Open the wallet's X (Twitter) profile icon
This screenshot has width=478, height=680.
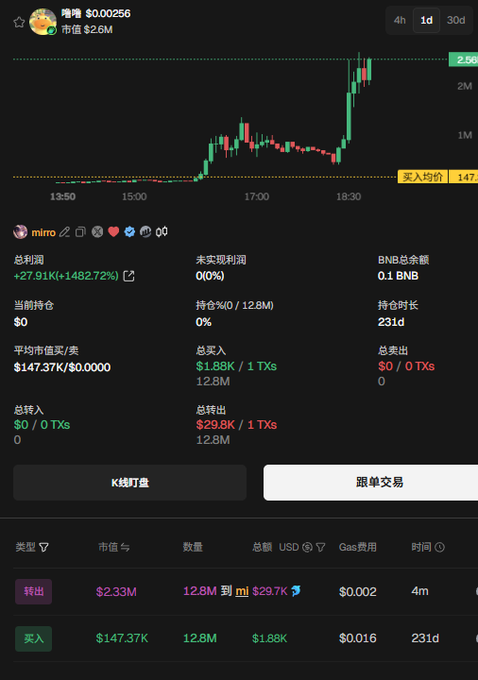coord(97,232)
